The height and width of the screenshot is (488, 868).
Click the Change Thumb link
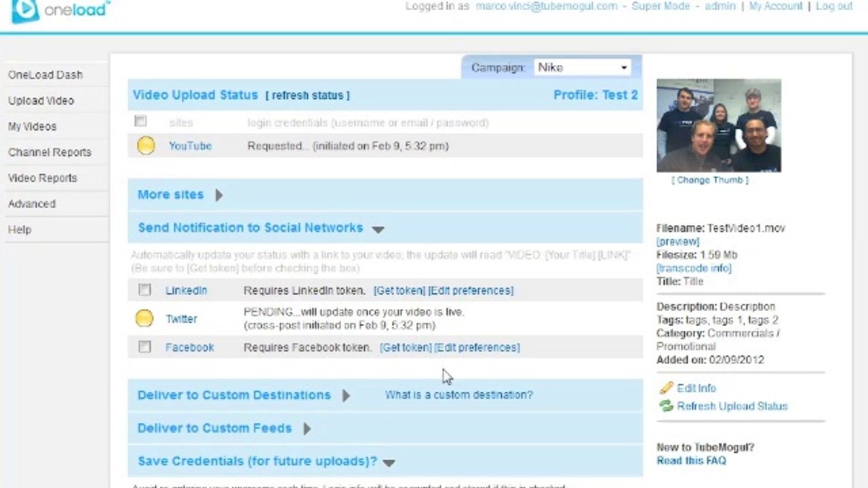[x=710, y=180]
